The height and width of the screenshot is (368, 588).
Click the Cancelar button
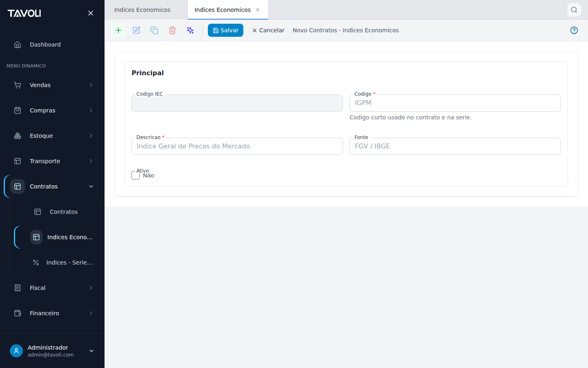coord(268,30)
